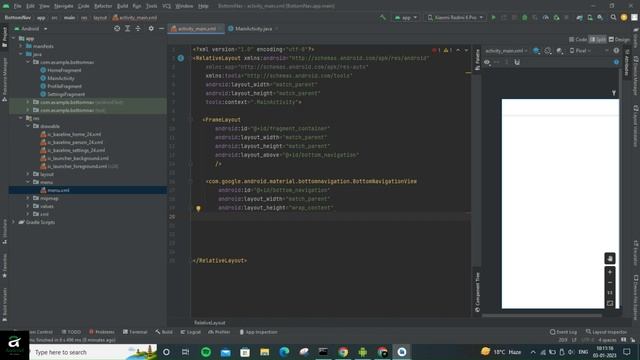Hide the Project panel with minus icon
This screenshot has height=360, width=640.
(x=162, y=29)
